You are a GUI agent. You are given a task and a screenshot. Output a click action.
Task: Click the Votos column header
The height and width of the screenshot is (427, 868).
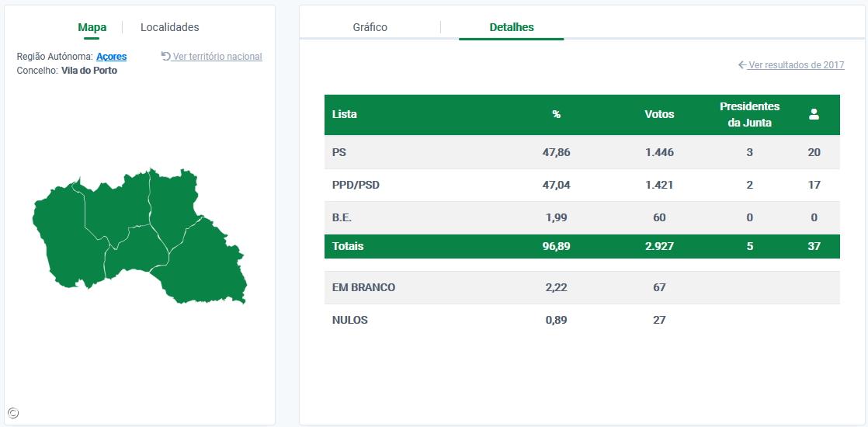(659, 114)
